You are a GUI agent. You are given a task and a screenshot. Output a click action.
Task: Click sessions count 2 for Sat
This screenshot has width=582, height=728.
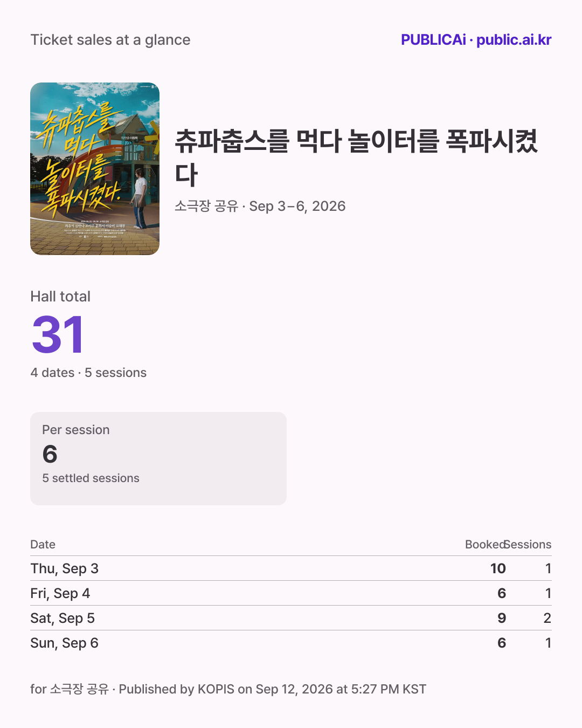[x=548, y=618]
